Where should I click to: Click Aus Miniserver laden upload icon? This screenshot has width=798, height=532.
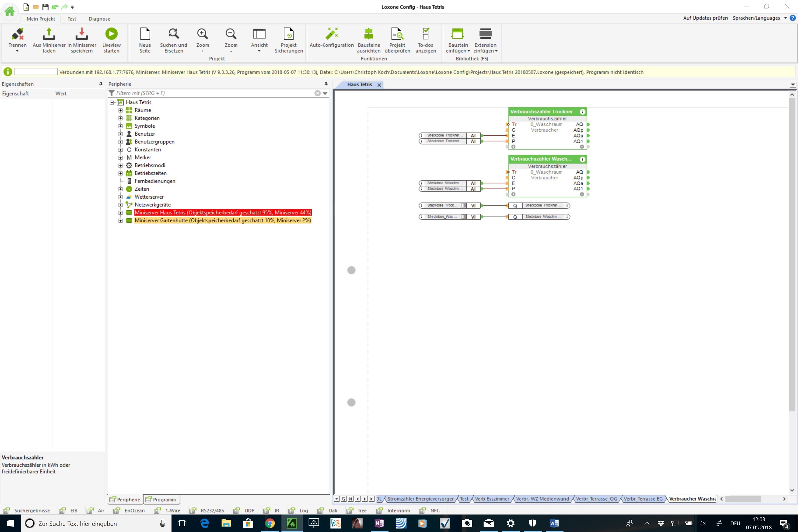pos(49,34)
